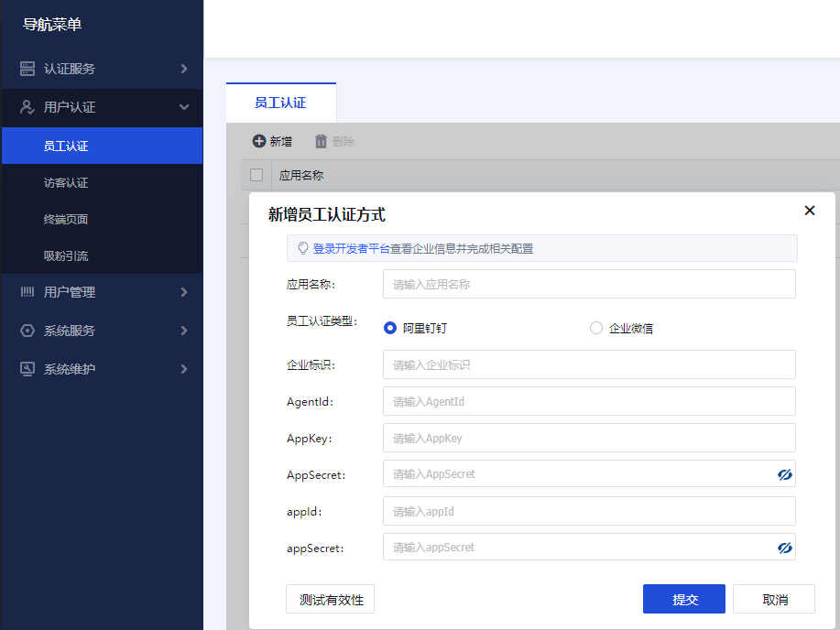Expand the 用户管理 menu chevron
Screen dimensions: 840x630
pyautogui.click(x=184, y=292)
